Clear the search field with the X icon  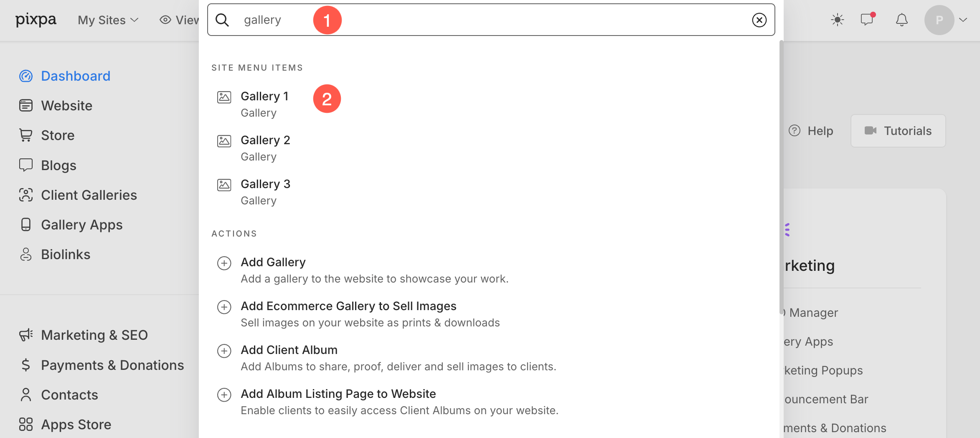tap(759, 20)
